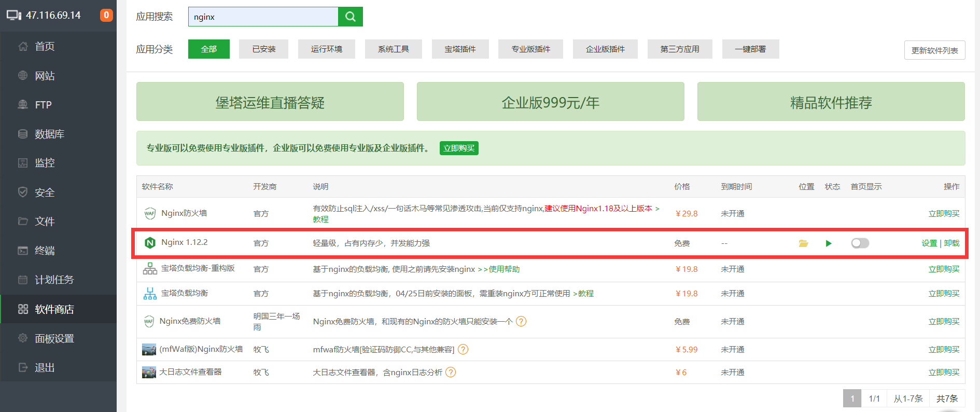Open the 面板设置 sidebar item

click(58, 338)
